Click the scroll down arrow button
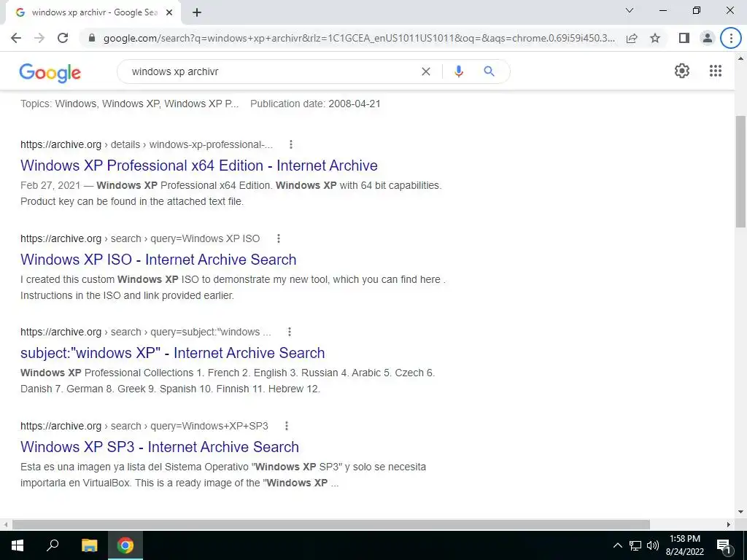The image size is (747, 560). 740,513
